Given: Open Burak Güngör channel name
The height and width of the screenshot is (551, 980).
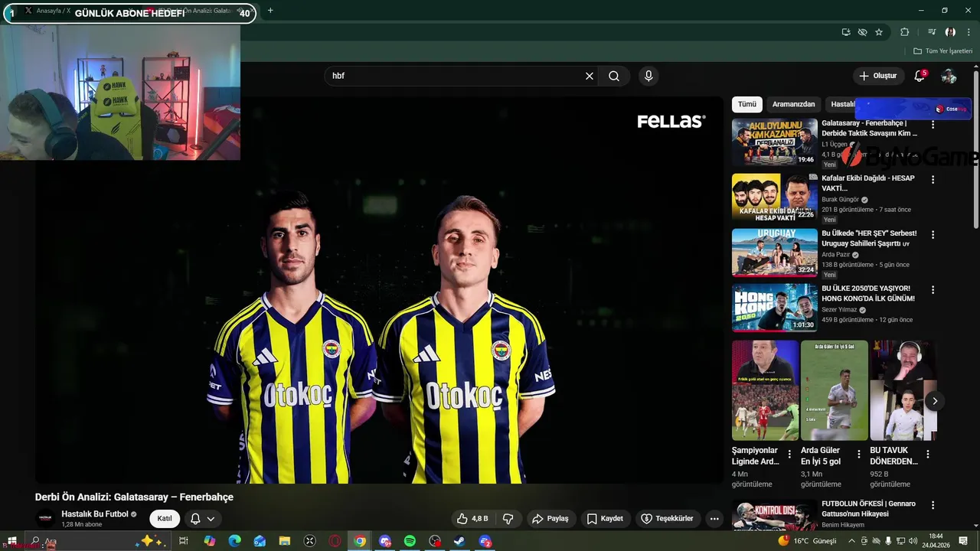Looking at the screenshot, I should click(x=840, y=200).
